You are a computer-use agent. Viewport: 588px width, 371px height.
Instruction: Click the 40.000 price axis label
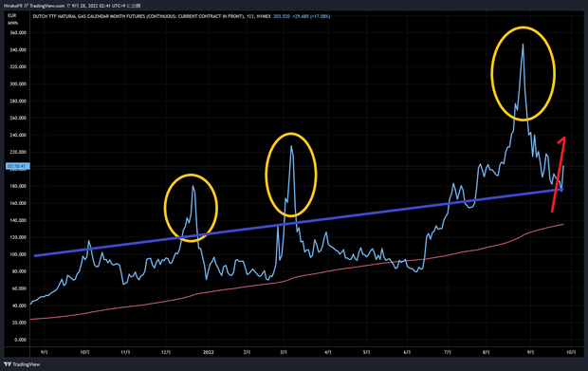(19, 306)
